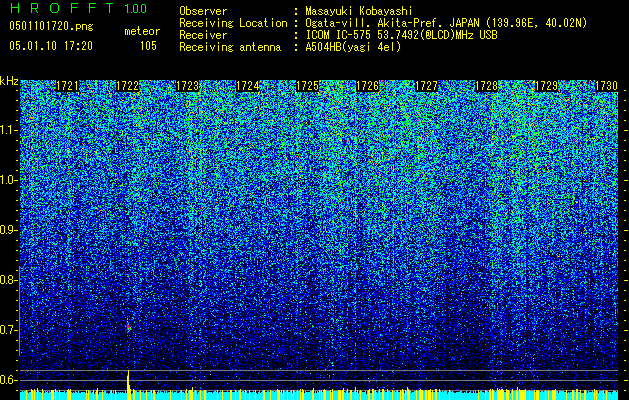
Task: Click the 1730 time marker
Action: click(606, 86)
